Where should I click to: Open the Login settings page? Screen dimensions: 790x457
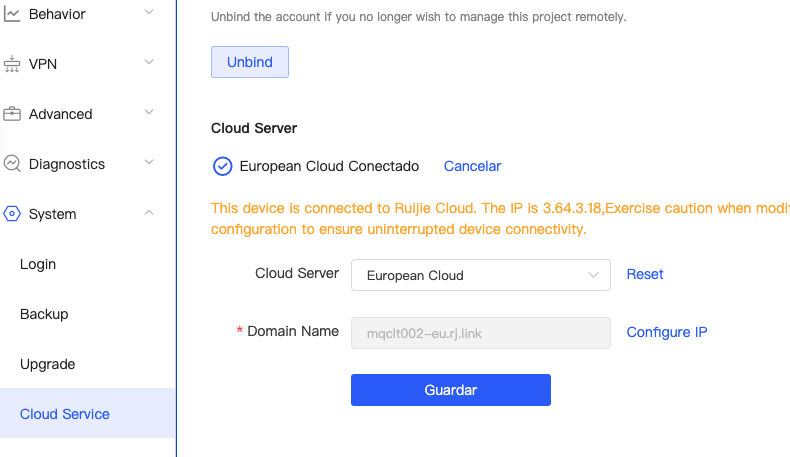tap(38, 264)
